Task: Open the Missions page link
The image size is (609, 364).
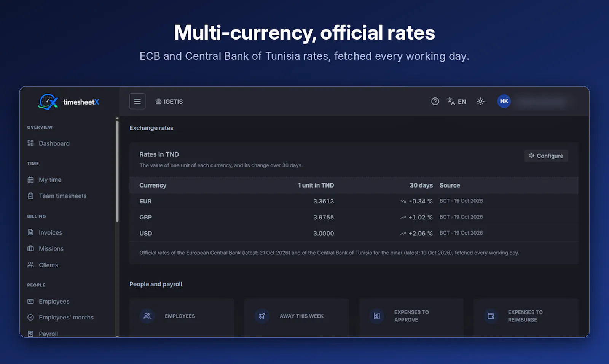Action: point(51,249)
